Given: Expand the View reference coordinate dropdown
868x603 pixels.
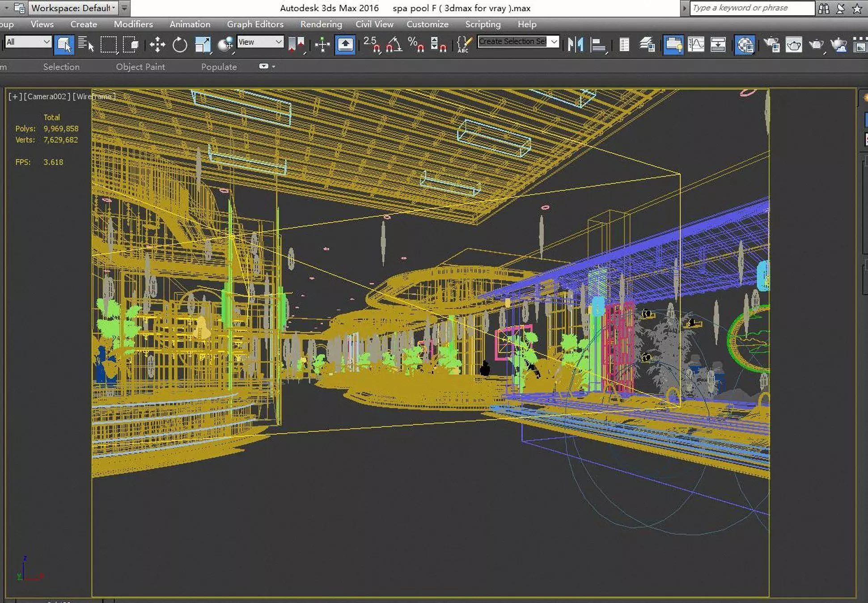Looking at the screenshot, I should pyautogui.click(x=260, y=42).
